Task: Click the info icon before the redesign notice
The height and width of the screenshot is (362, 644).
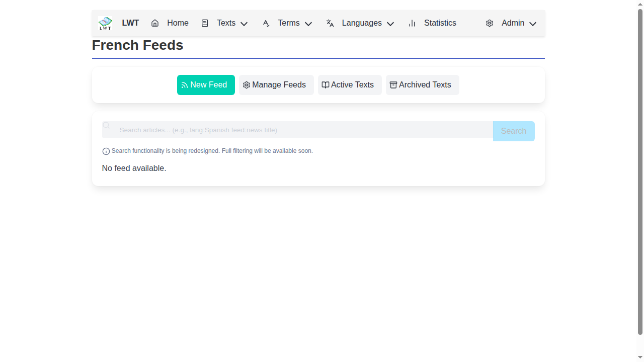Action: (x=106, y=151)
